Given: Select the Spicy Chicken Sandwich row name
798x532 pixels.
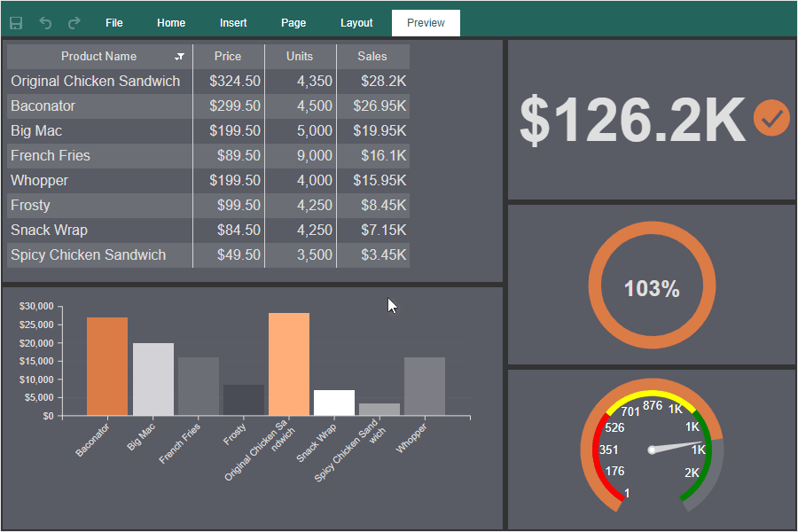Looking at the screenshot, I should 89,255.
